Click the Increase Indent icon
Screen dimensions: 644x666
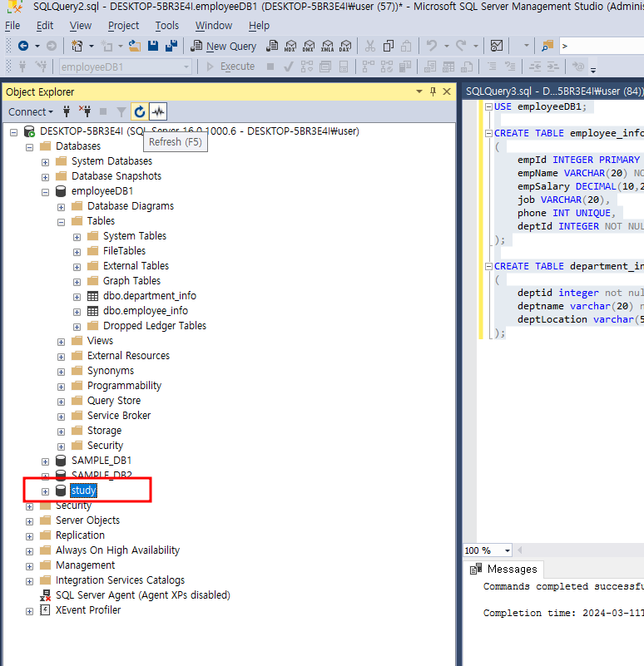coord(552,67)
